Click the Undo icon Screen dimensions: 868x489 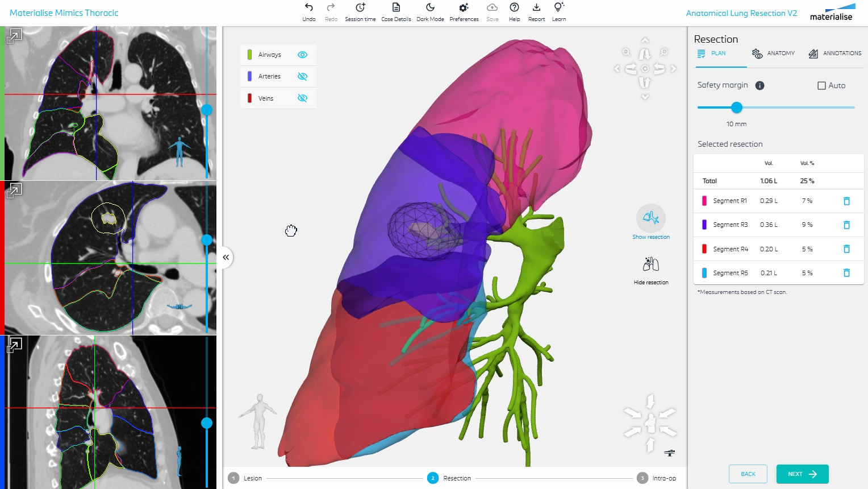coord(308,8)
